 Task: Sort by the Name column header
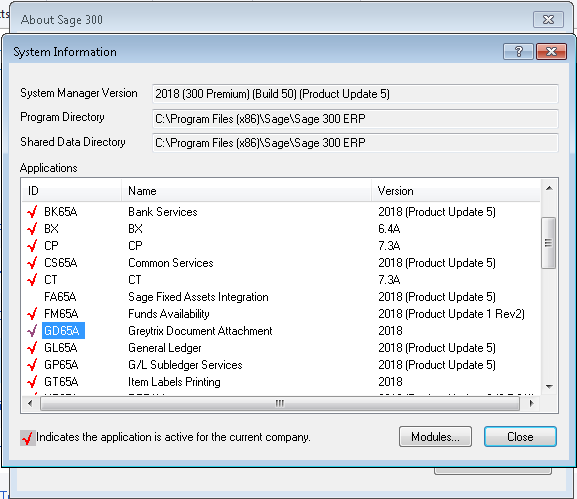(246, 191)
